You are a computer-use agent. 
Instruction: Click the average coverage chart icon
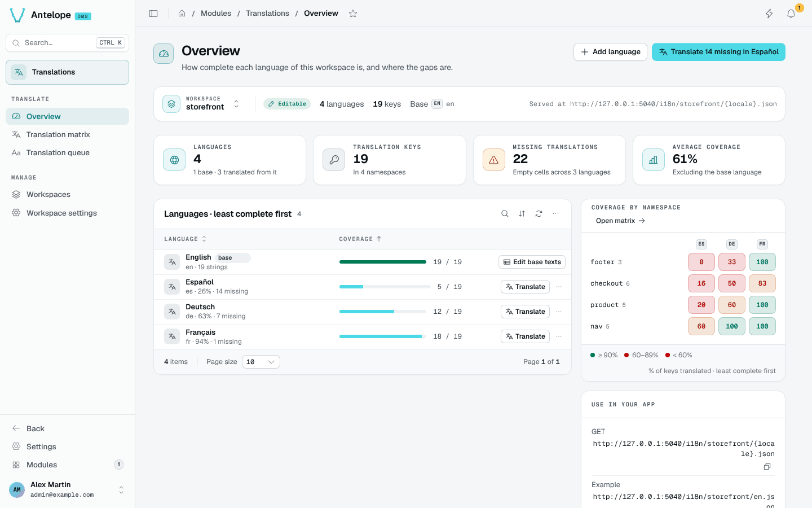(x=653, y=160)
